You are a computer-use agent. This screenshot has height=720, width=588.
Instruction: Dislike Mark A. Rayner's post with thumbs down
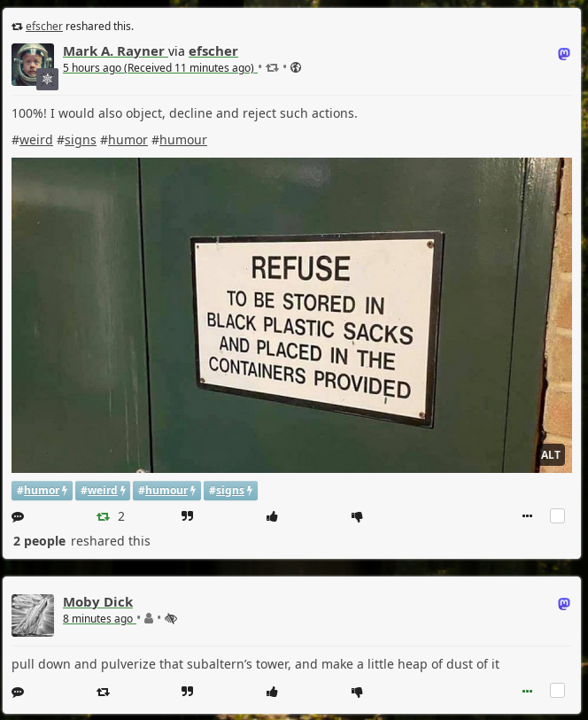coord(357,517)
